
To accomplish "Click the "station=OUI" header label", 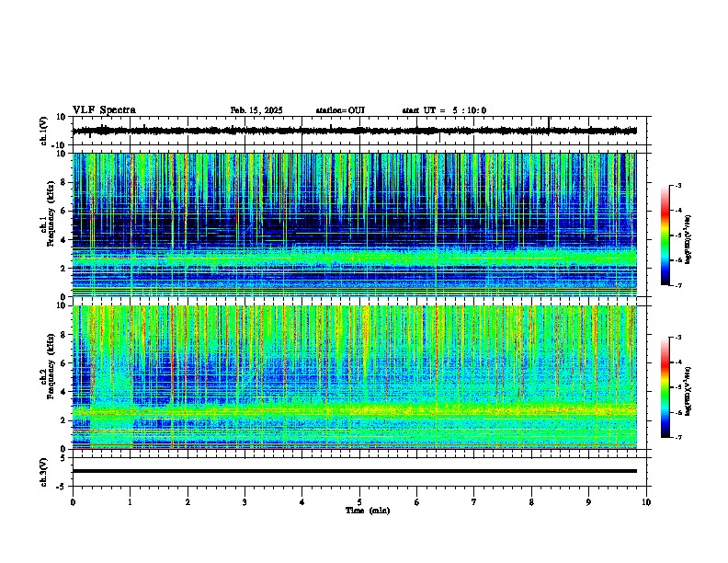I will click(340, 110).
